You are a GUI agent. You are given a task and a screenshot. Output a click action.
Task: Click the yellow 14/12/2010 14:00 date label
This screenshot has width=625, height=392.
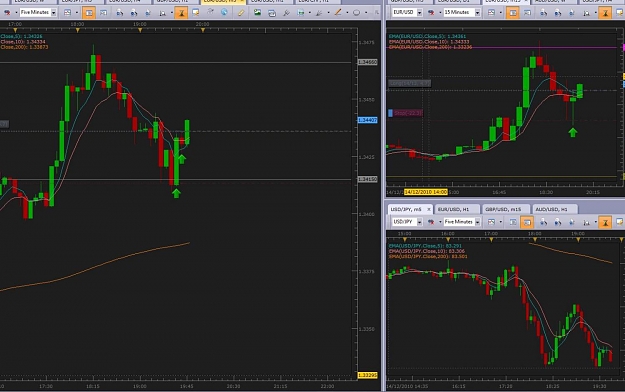click(x=426, y=192)
